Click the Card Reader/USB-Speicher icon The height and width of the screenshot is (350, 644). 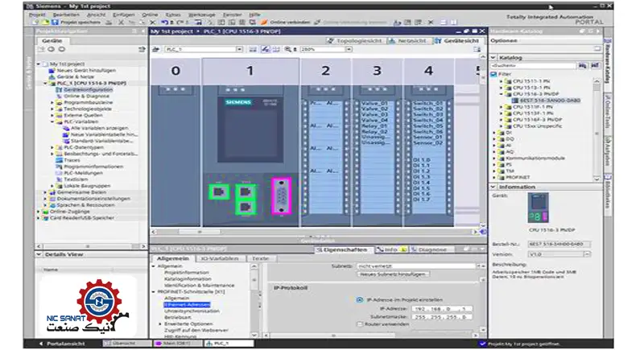45,218
